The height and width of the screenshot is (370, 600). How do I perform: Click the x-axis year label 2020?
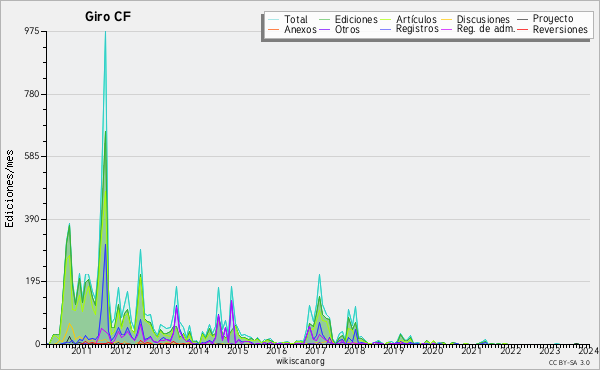[433, 350]
